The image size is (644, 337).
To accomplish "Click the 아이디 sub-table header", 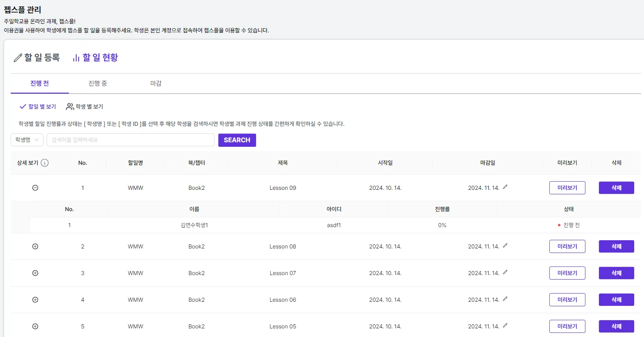I will 334,209.
